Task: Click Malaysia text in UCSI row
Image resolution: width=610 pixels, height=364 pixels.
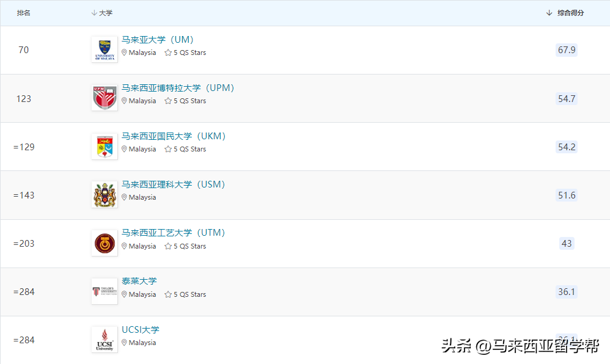Action: click(x=142, y=343)
